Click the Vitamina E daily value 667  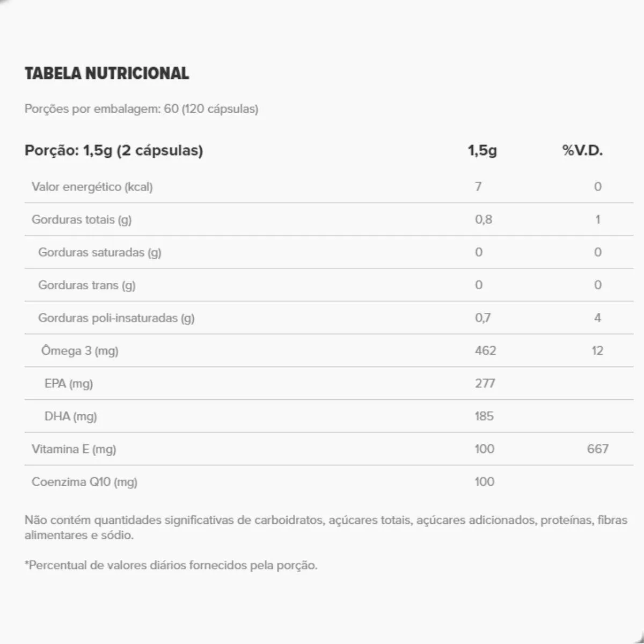tap(597, 449)
